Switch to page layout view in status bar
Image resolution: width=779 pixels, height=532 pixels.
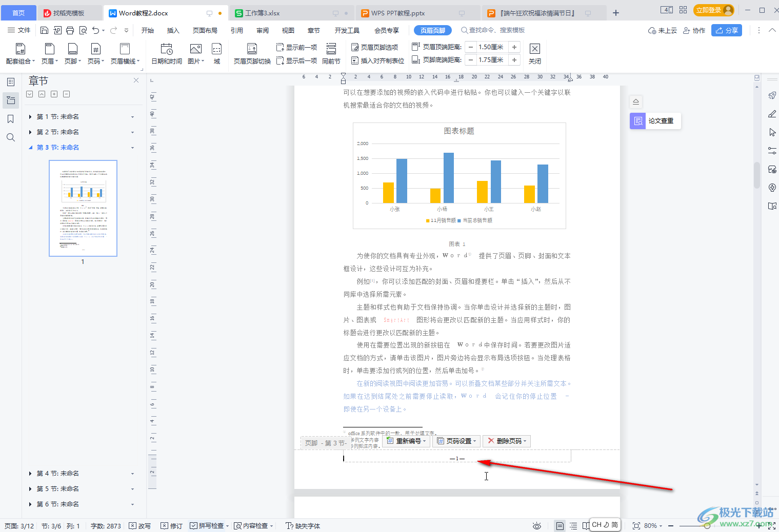560,526
